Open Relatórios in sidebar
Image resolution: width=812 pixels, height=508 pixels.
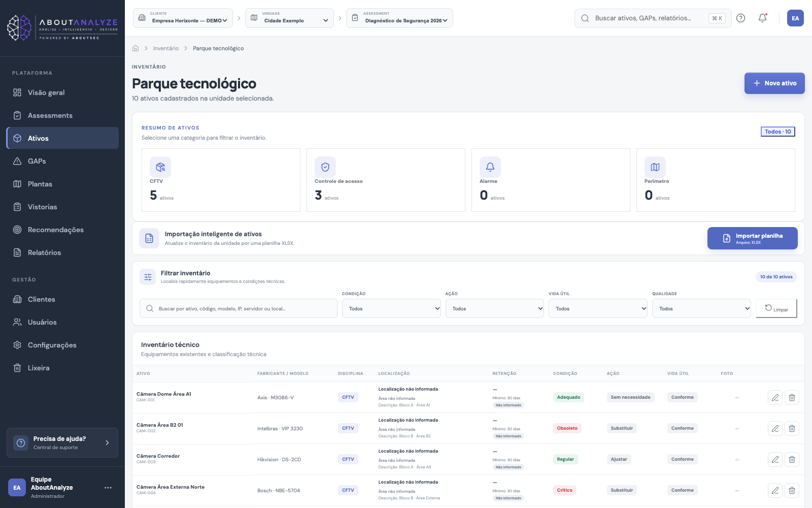pos(62,252)
